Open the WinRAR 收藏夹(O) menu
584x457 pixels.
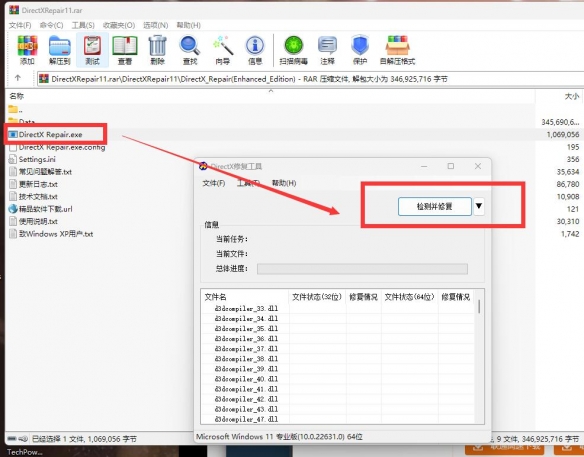pos(119,25)
